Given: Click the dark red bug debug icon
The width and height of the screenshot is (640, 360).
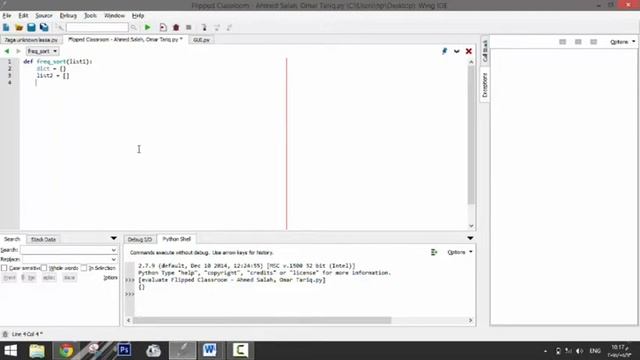Looking at the screenshot, I should (x=176, y=27).
